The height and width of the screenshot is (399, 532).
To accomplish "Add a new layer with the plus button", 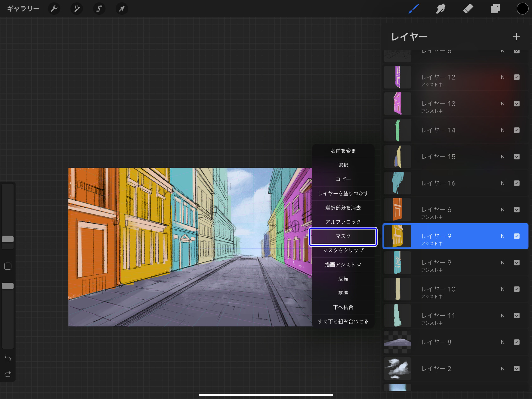I will pyautogui.click(x=516, y=37).
